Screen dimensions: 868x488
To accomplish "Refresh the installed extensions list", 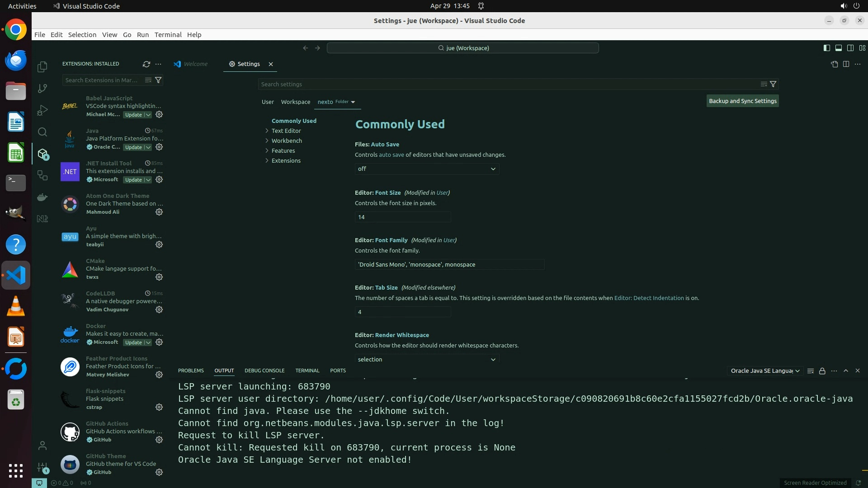I will pyautogui.click(x=146, y=64).
